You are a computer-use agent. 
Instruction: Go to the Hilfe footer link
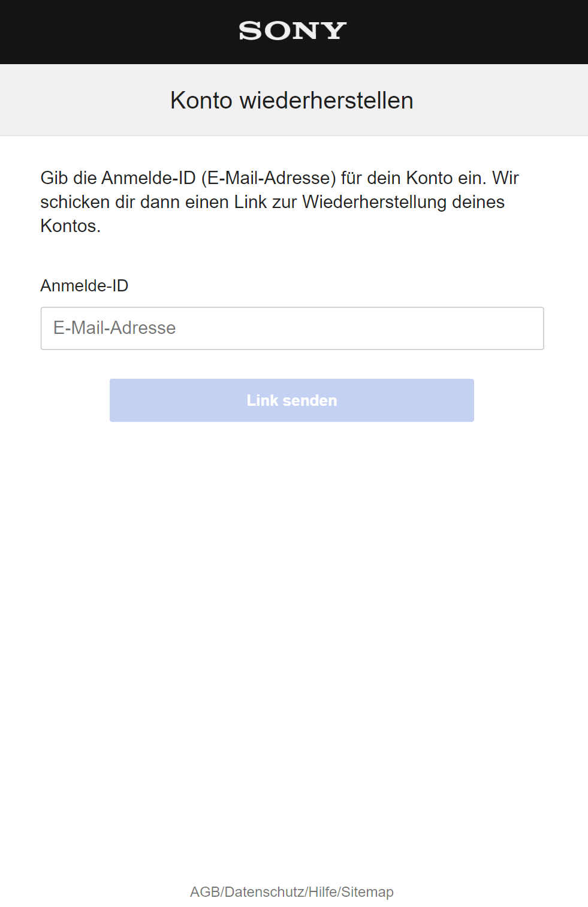tap(322, 892)
